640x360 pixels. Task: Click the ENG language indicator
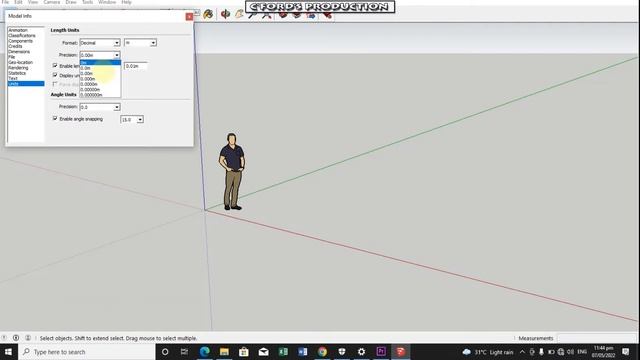point(582,352)
